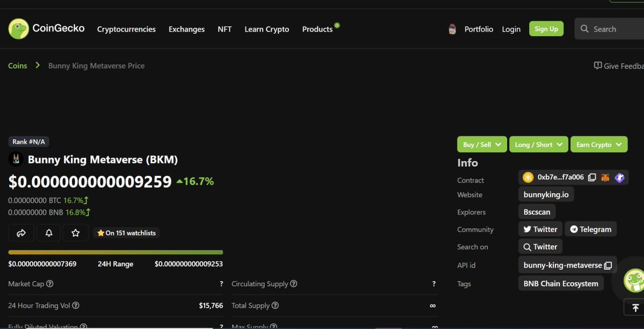Expand the Long / Short dropdown

point(539,144)
